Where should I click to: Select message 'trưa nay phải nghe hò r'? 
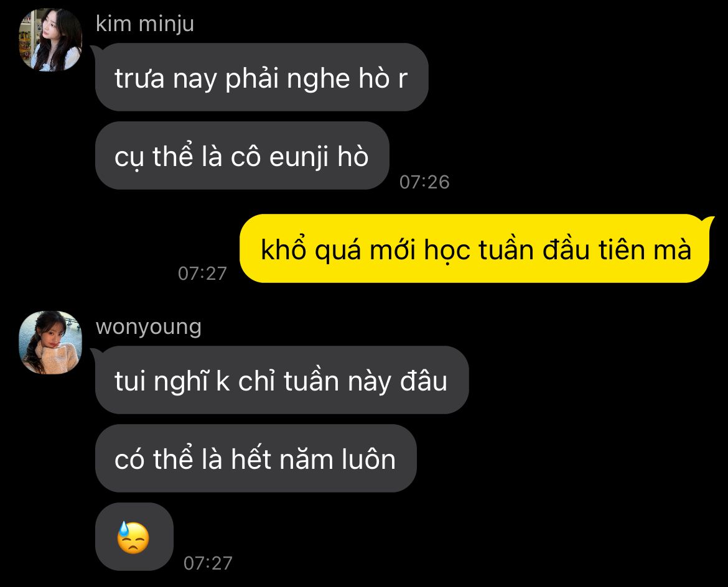click(x=261, y=77)
